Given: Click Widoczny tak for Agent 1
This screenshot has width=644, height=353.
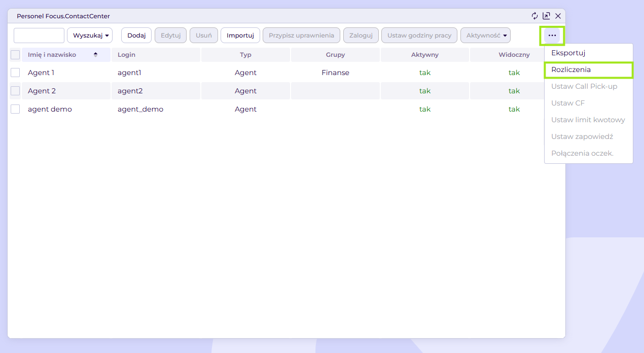Looking at the screenshot, I should click(x=514, y=73).
